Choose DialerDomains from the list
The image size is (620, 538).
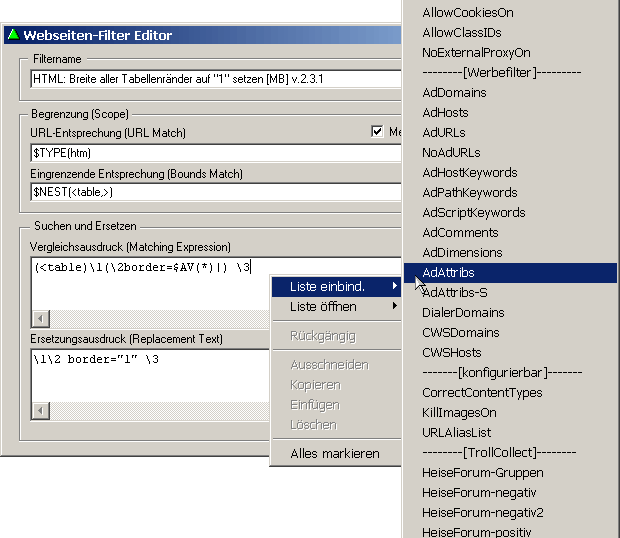[463, 312]
